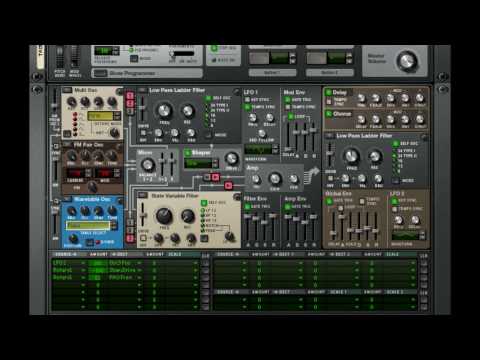Open the top-left Low Pass Ladder Filter type dropdown

tap(142, 90)
